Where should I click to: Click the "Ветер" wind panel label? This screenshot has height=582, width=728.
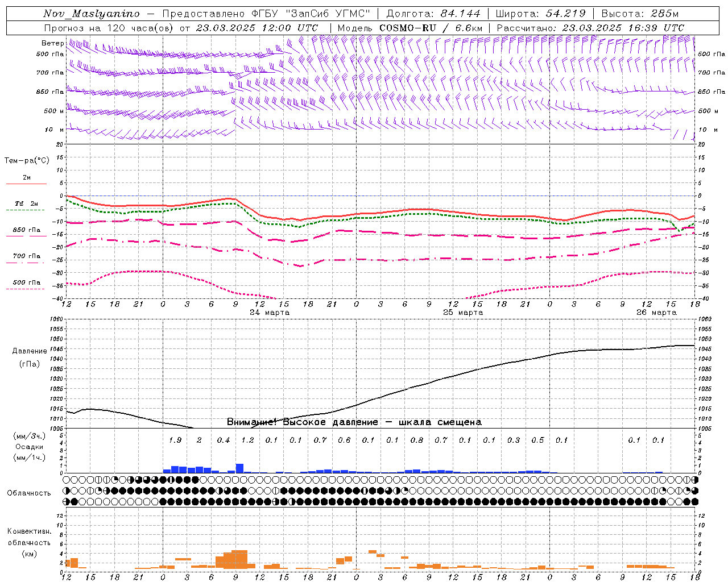(x=52, y=43)
